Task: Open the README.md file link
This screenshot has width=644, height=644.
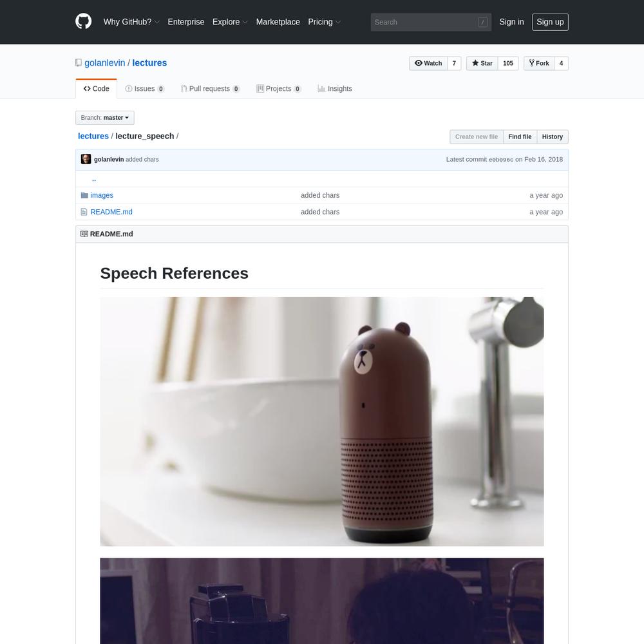Action: (x=111, y=212)
